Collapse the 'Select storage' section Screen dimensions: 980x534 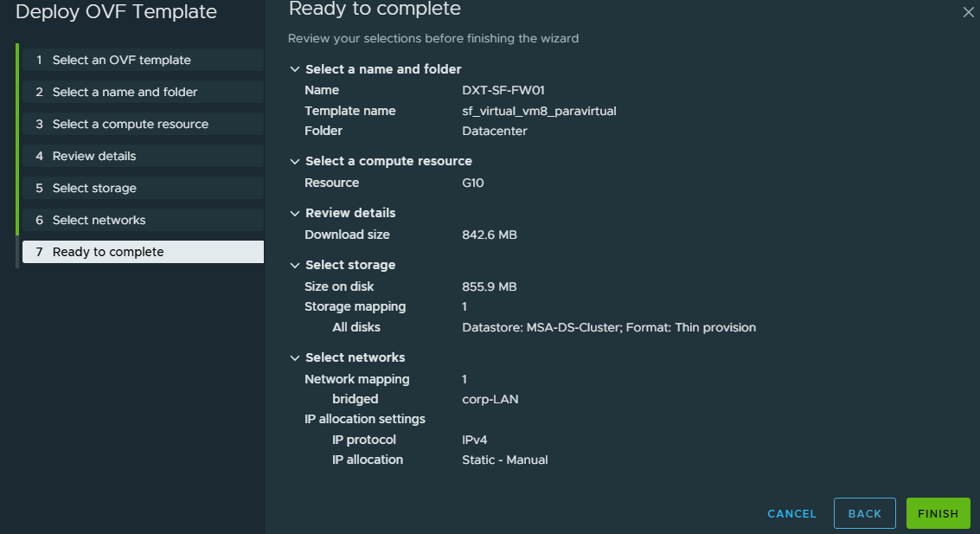tap(295, 265)
